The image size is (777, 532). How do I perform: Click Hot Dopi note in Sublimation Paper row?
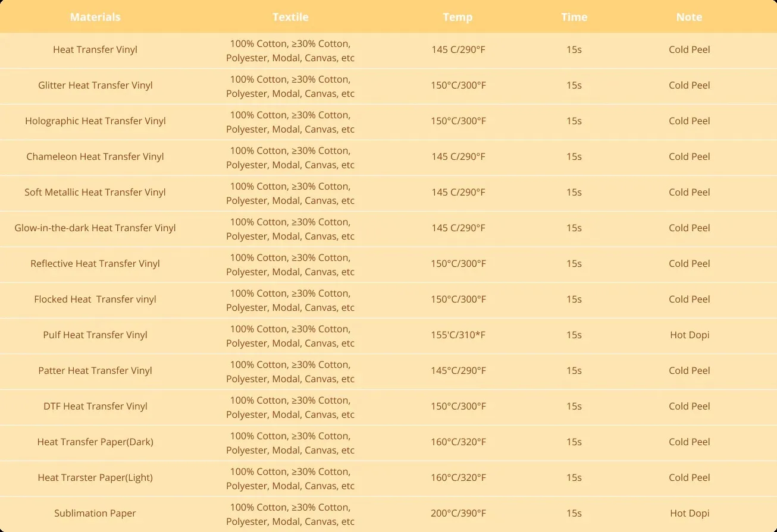point(690,513)
